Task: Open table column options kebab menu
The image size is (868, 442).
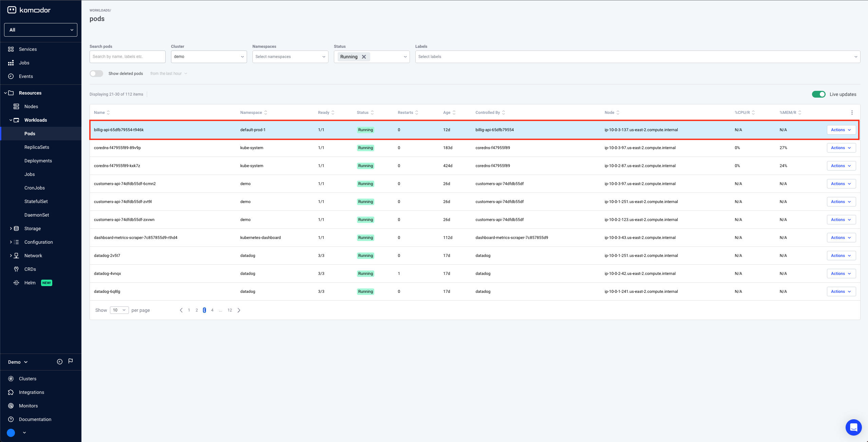Action: pos(852,113)
